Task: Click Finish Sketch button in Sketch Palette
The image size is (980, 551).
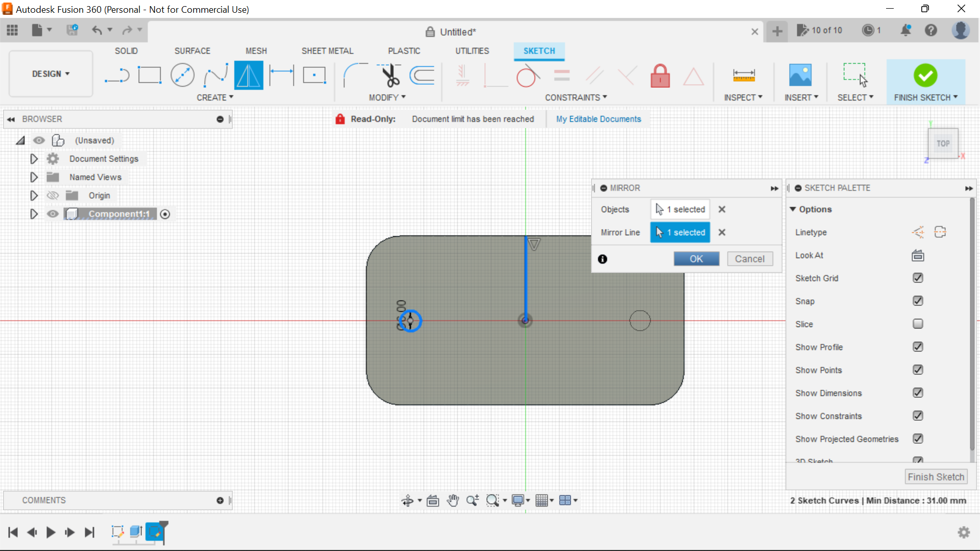Action: 936,477
